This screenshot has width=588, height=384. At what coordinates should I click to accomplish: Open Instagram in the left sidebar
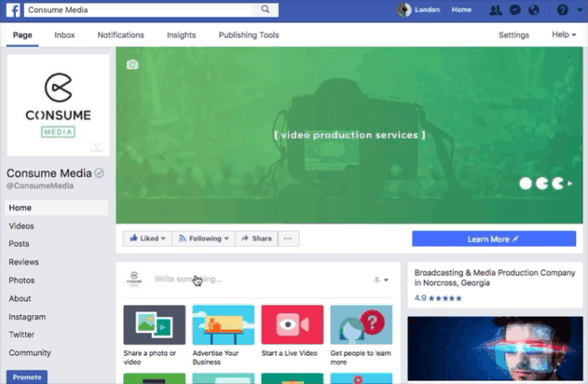(27, 317)
